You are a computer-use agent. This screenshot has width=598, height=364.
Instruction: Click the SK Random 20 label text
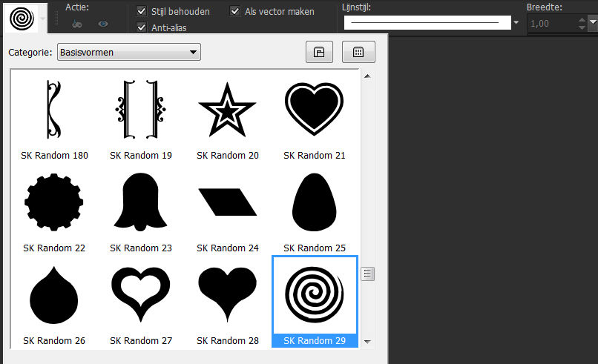click(228, 156)
